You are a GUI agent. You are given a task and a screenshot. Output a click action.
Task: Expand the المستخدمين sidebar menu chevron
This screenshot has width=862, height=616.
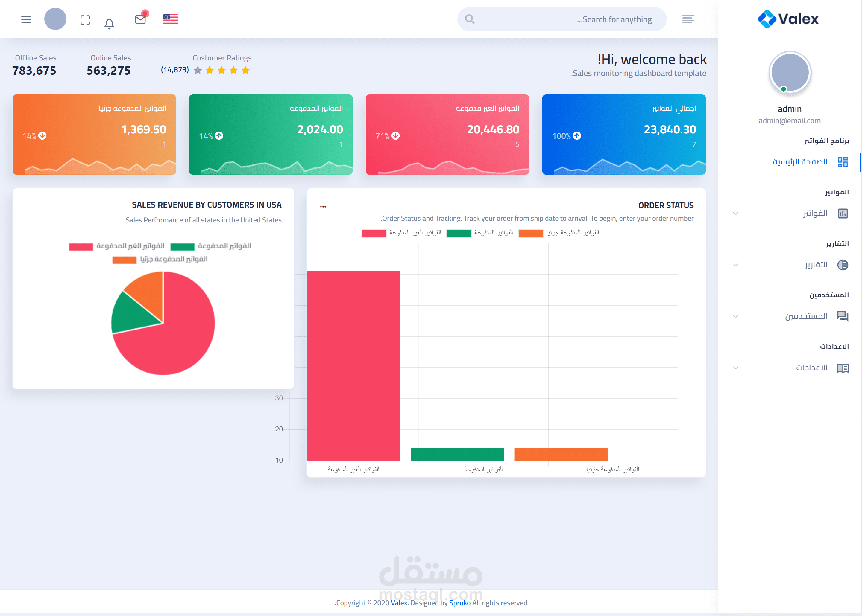pyautogui.click(x=736, y=316)
